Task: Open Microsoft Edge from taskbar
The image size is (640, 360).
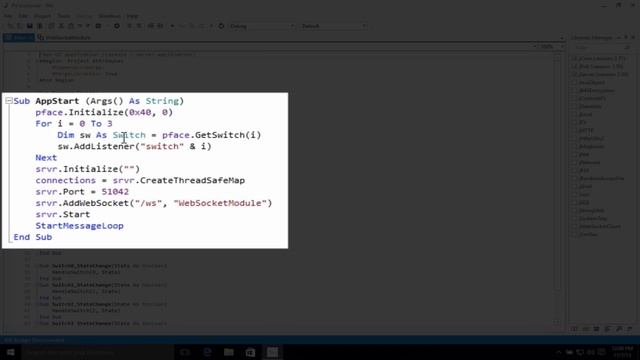Action: click(207, 352)
